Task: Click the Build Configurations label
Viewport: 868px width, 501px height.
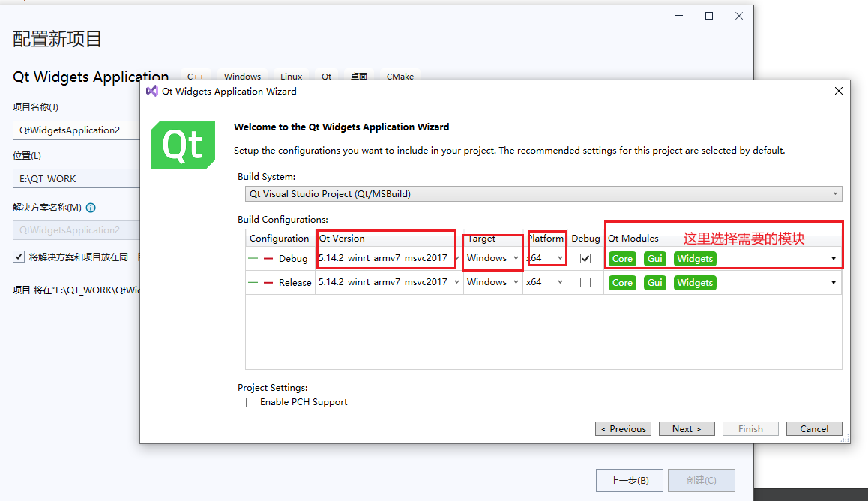Action: (283, 220)
